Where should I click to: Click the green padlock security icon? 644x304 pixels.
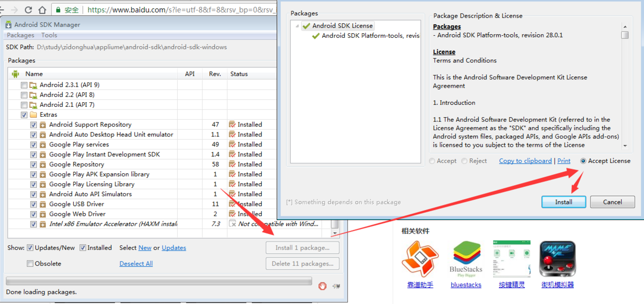tap(59, 10)
